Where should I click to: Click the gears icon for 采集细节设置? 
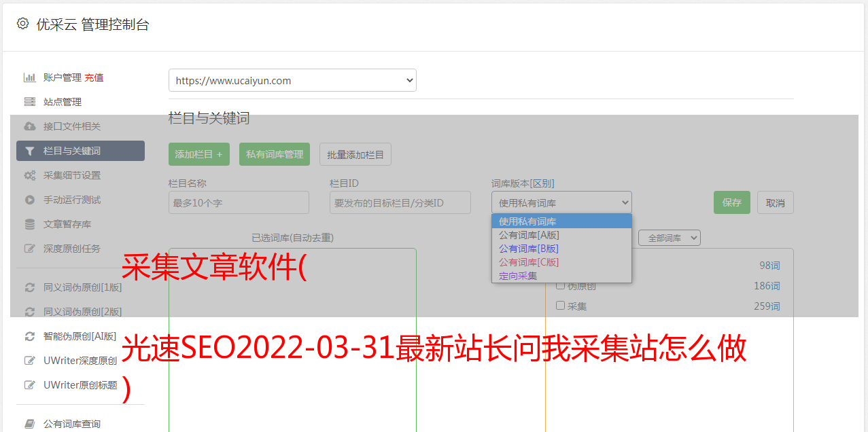(30, 175)
